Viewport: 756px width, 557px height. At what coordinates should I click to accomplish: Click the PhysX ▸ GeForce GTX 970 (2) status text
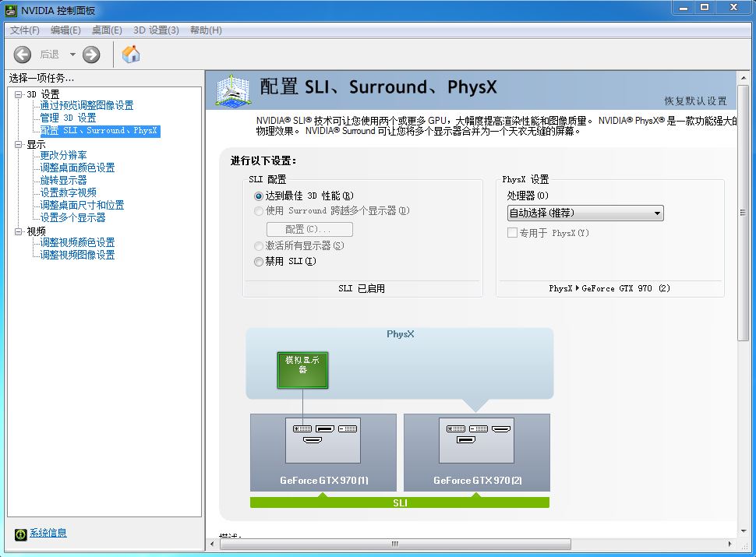tap(609, 288)
